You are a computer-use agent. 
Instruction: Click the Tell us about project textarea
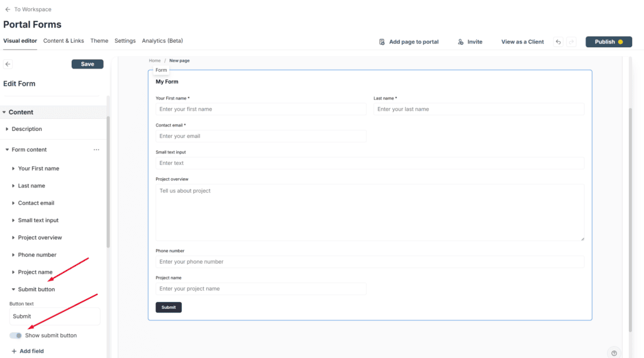click(x=370, y=213)
